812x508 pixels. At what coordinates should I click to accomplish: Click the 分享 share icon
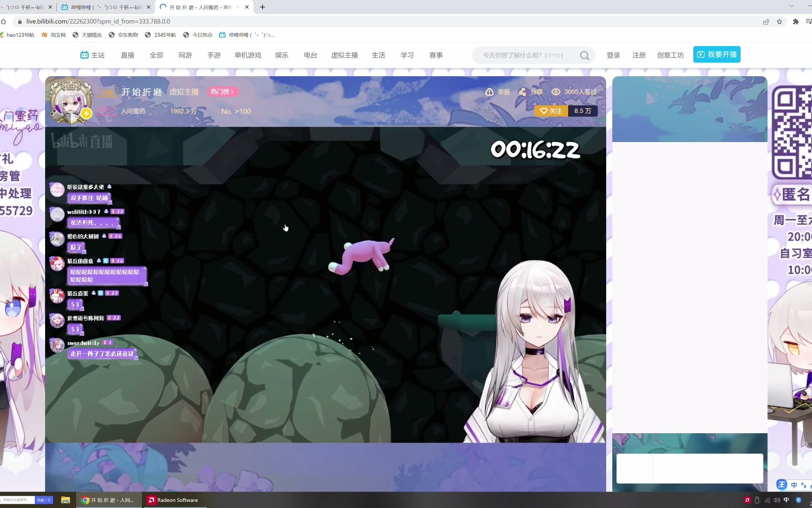(523, 92)
